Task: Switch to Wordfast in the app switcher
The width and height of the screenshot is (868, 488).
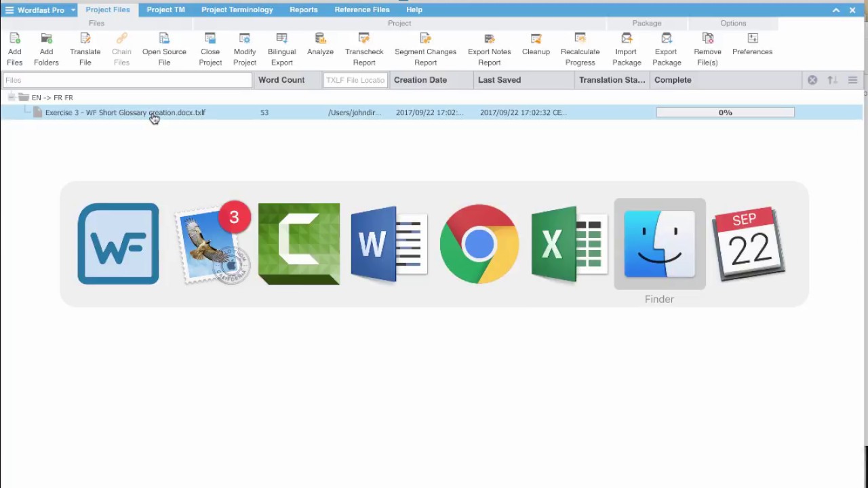Action: click(x=118, y=244)
